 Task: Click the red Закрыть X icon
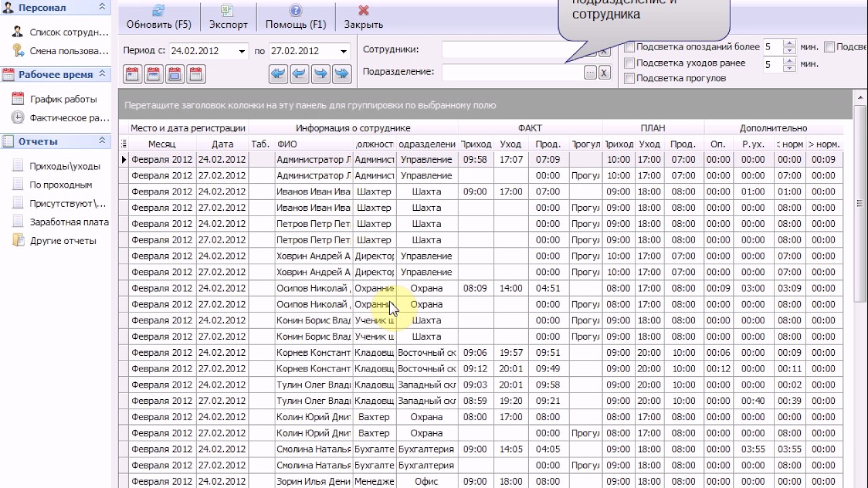(x=363, y=11)
